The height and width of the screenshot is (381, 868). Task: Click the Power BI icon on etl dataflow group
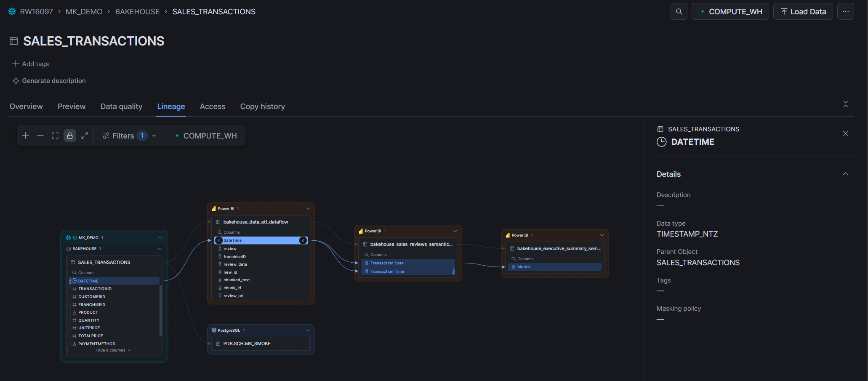pos(214,209)
